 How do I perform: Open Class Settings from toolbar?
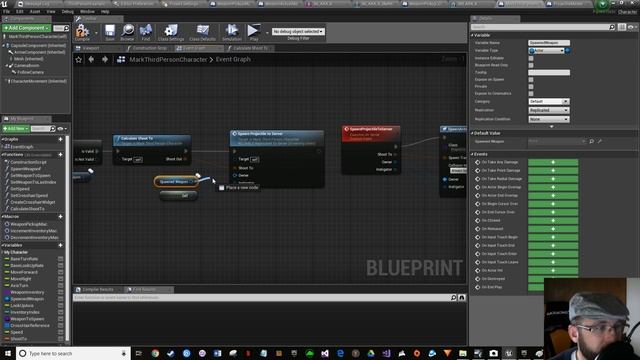click(171, 31)
